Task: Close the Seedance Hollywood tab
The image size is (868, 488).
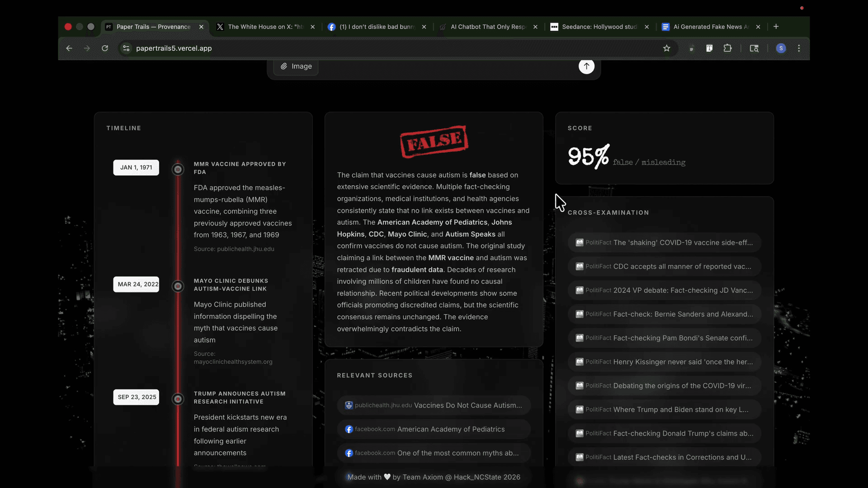Action: pyautogui.click(x=646, y=27)
